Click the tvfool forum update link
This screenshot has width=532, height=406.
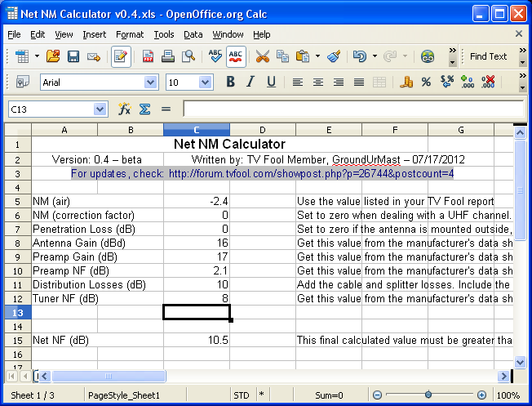pyautogui.click(x=311, y=173)
